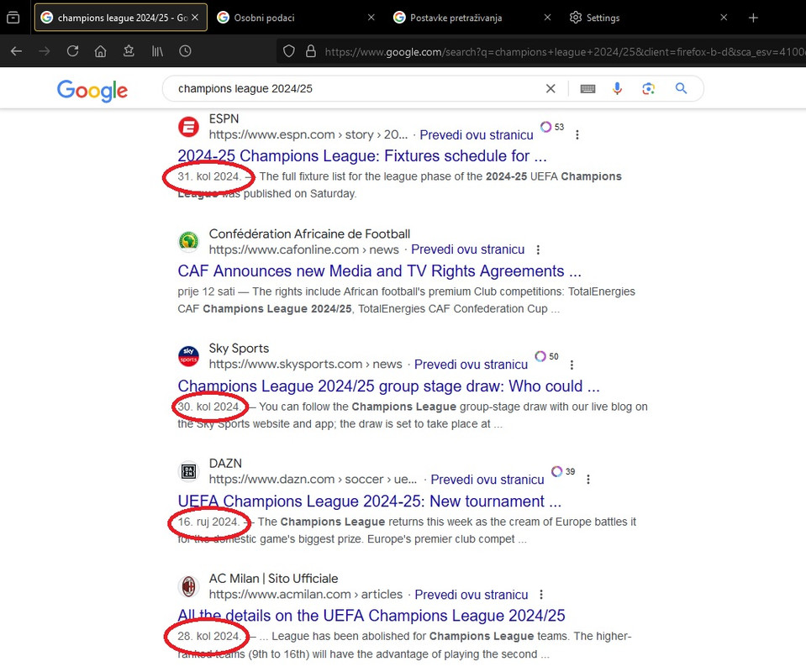Click the Google logo
This screenshot has height=672, width=806.
point(92,91)
